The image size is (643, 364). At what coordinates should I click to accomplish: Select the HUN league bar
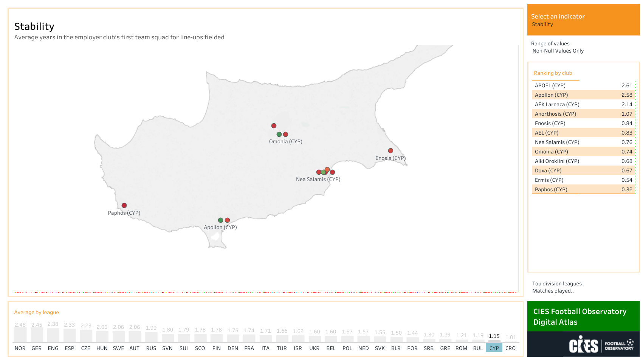[x=102, y=337]
